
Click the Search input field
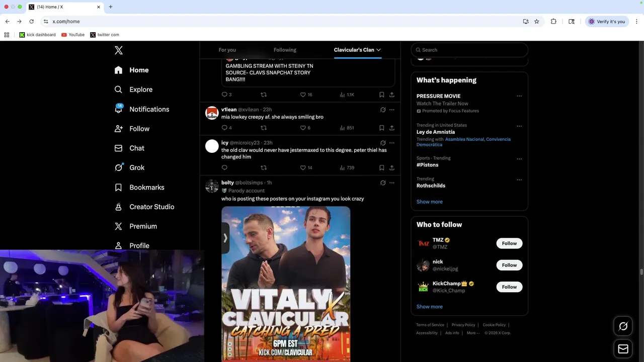pyautogui.click(x=469, y=50)
